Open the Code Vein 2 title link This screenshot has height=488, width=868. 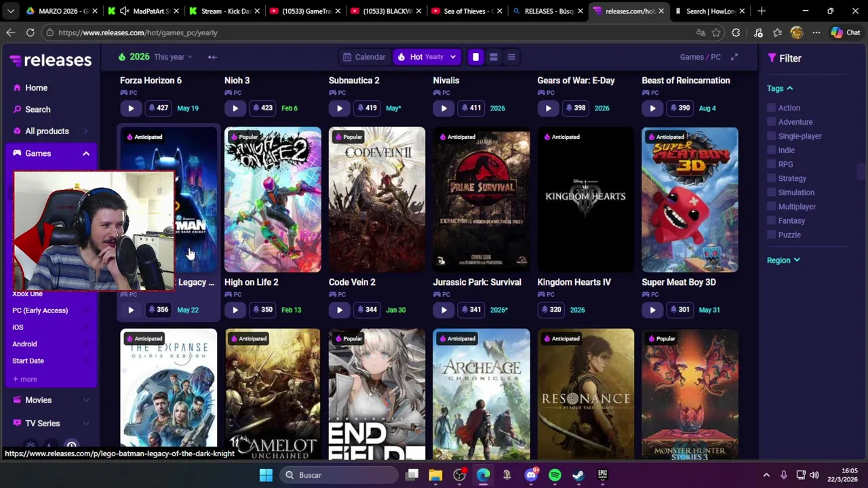coord(352,282)
